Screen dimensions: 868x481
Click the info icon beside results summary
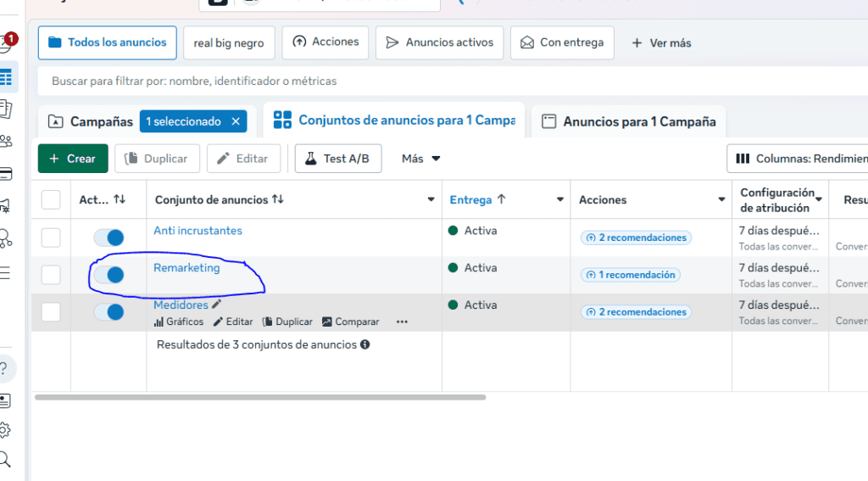tap(364, 344)
